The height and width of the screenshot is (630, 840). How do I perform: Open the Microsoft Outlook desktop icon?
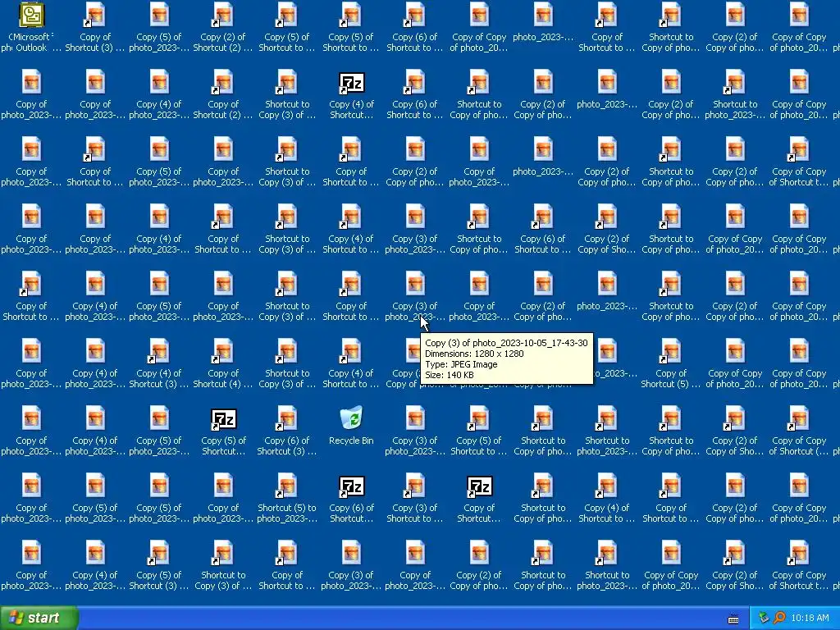pyautogui.click(x=31, y=27)
